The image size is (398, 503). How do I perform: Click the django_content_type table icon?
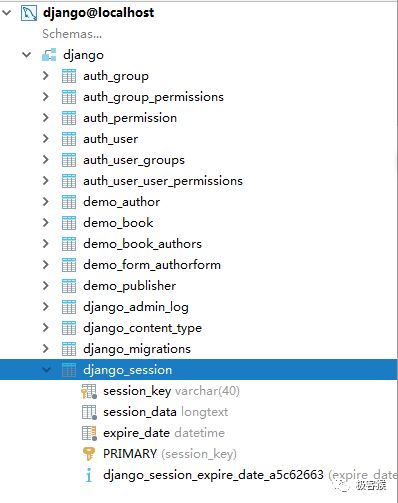(69, 328)
